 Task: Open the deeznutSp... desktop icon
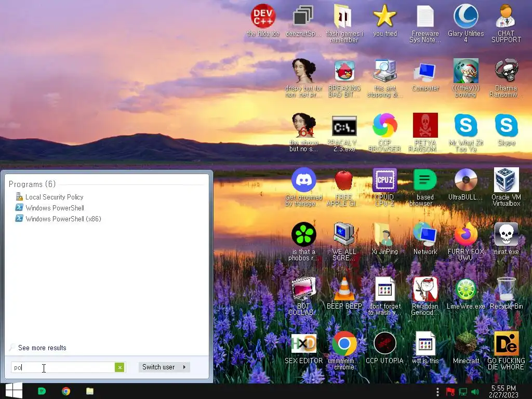tap(303, 16)
